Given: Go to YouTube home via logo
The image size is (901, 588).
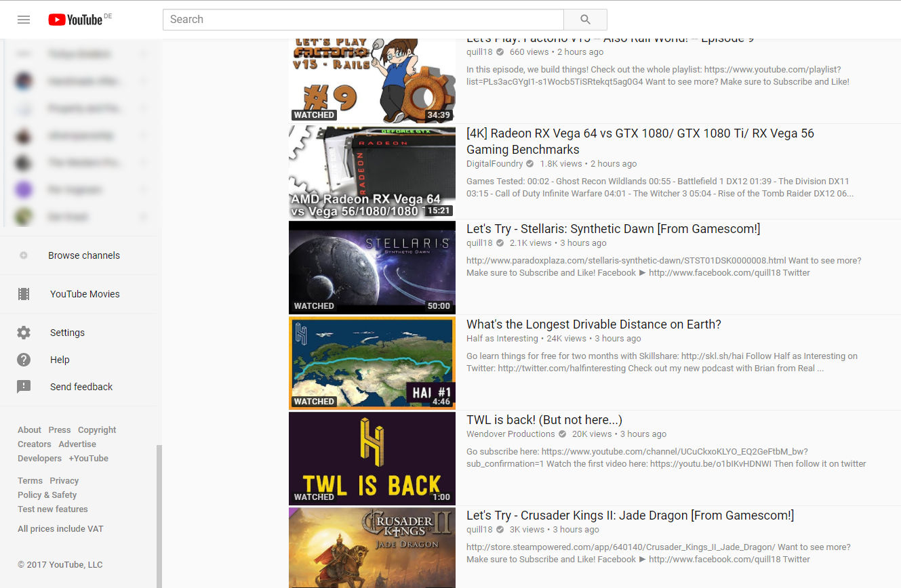Looking at the screenshot, I should pyautogui.click(x=75, y=20).
